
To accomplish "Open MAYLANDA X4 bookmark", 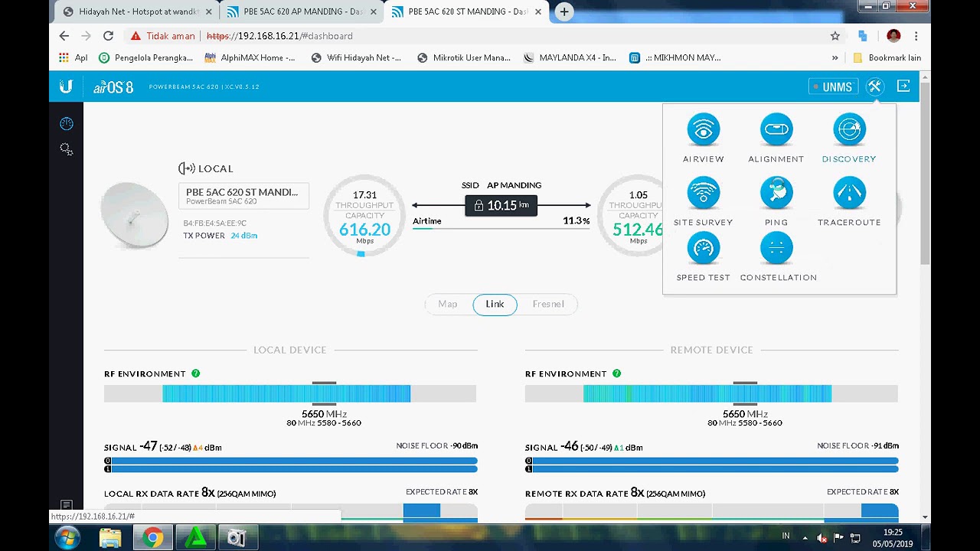I will (x=570, y=57).
